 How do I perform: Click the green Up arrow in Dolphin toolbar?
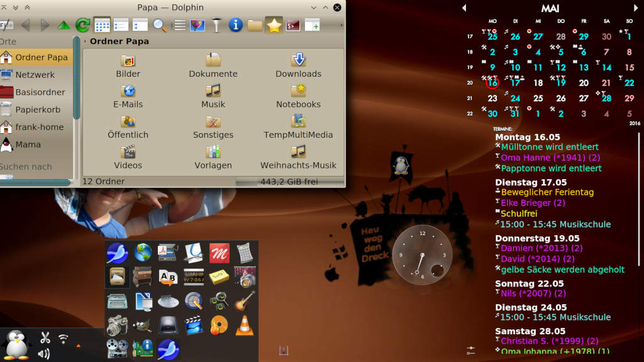click(64, 25)
